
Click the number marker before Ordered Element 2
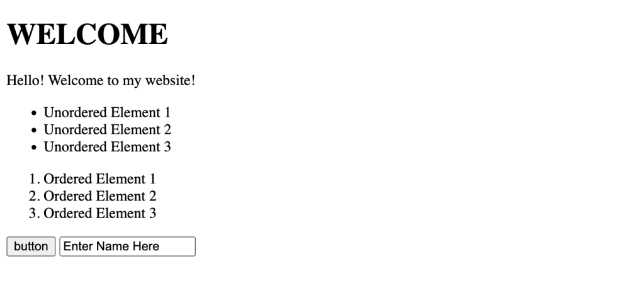(x=34, y=196)
